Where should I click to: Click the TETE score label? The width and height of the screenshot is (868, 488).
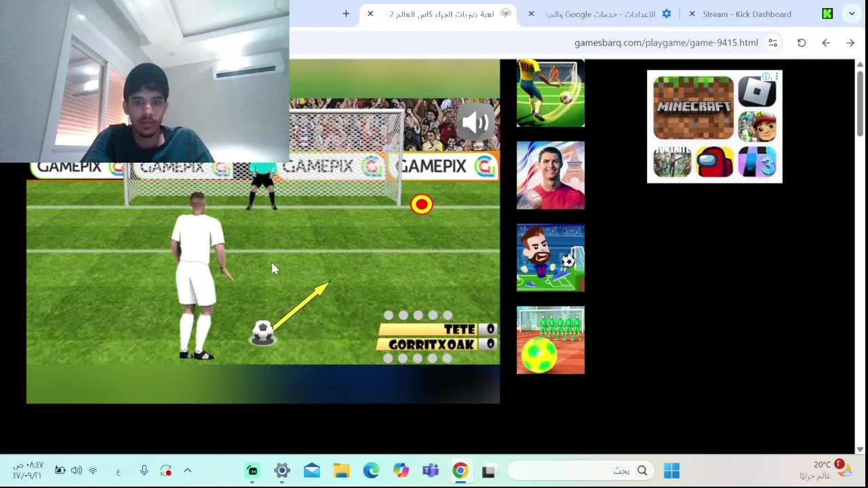coord(460,329)
